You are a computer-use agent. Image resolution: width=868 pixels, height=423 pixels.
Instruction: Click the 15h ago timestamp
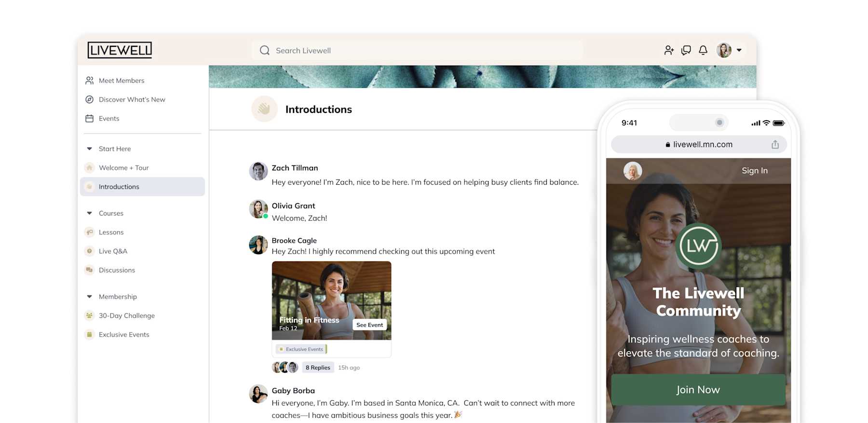349,368
